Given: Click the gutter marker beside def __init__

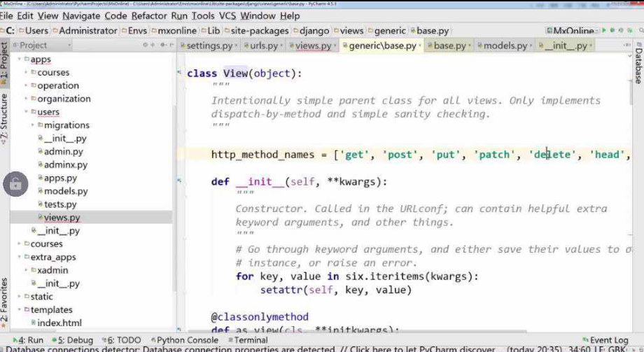Looking at the screenshot, I should point(179,181).
